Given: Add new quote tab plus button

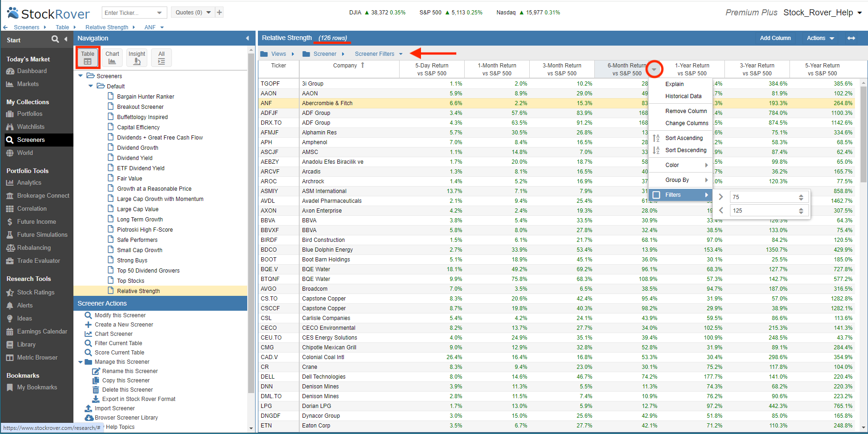Looking at the screenshot, I should [219, 13].
